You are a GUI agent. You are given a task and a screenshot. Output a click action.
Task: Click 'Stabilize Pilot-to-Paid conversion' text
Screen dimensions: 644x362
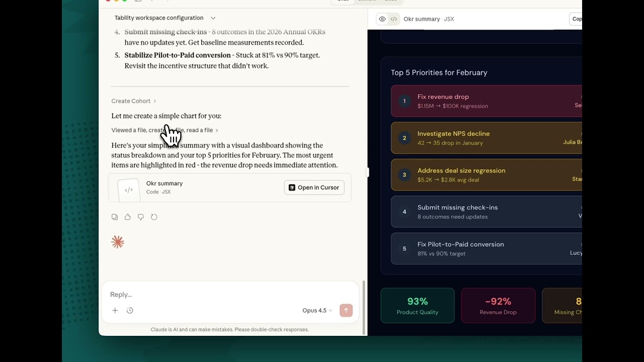pos(178,55)
